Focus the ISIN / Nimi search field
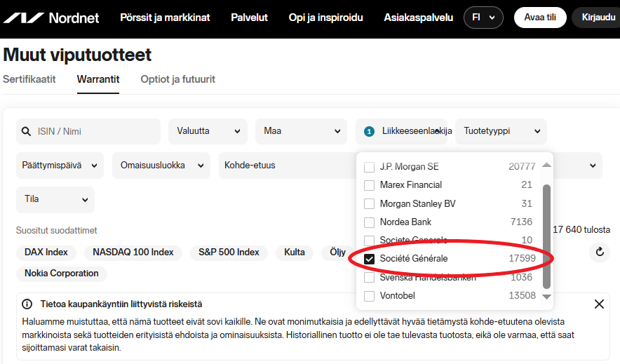 pos(88,131)
